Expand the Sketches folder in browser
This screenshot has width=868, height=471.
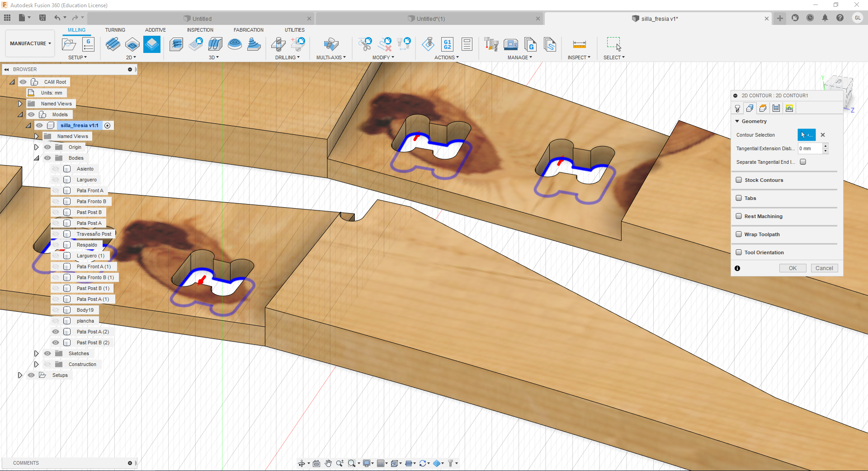click(x=36, y=353)
